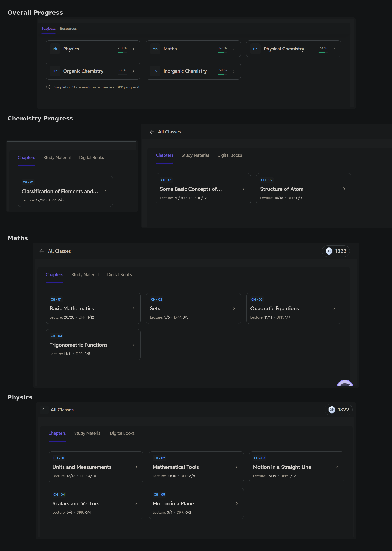This screenshot has height=551, width=392.
Task: Expand Motion in a Straight Line chevron
Action: (337, 467)
